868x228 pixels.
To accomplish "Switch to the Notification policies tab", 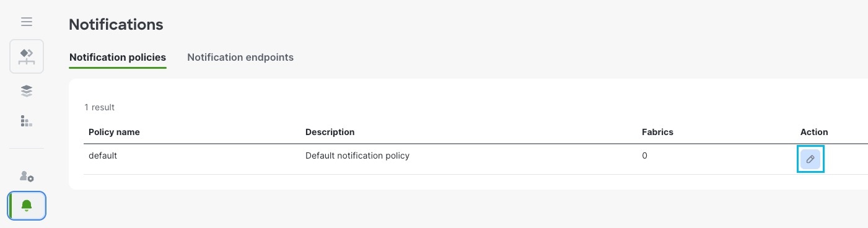I will pos(118,57).
